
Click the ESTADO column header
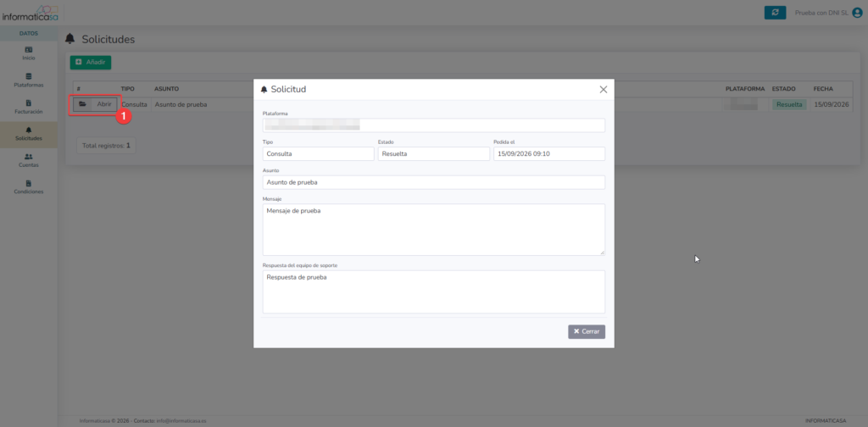pyautogui.click(x=783, y=88)
